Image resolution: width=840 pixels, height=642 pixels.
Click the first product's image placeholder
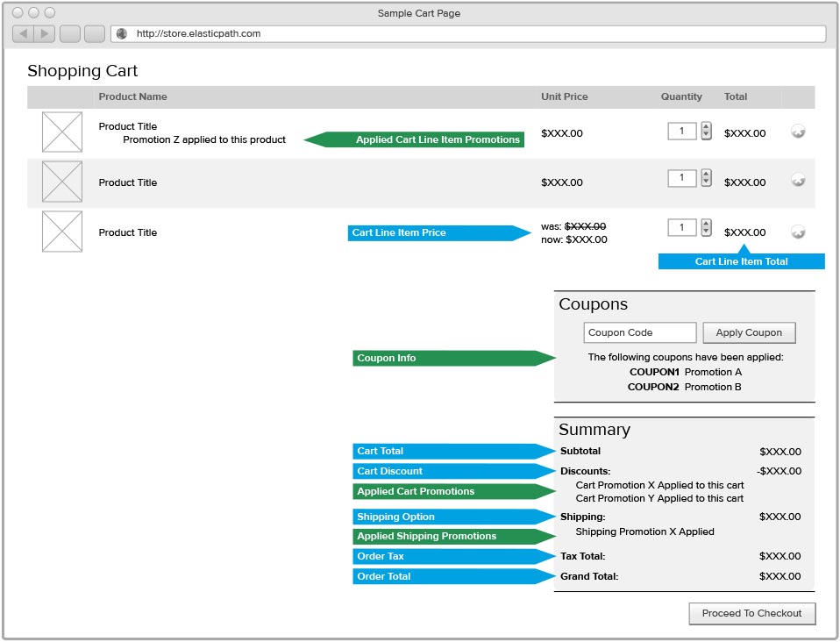tap(62, 132)
